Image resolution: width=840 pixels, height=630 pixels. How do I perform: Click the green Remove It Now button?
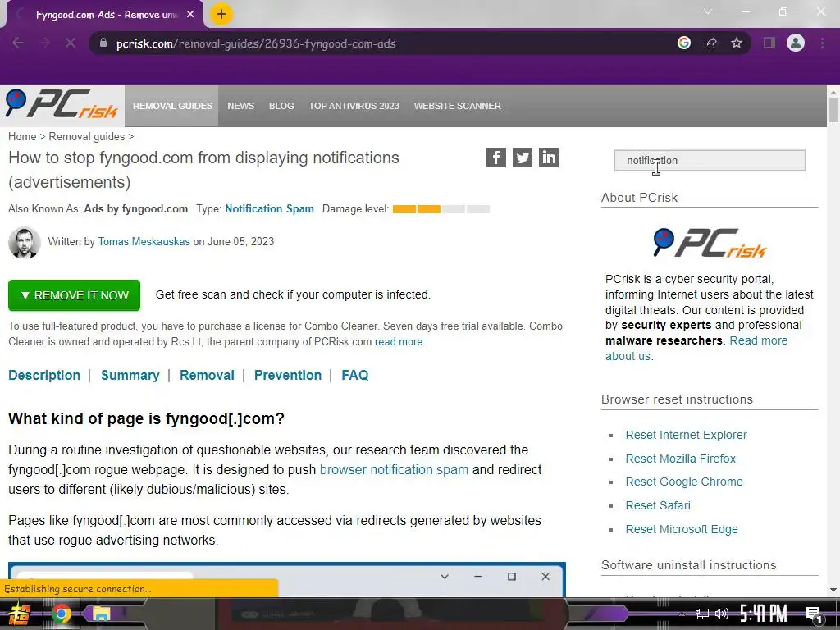(x=74, y=295)
